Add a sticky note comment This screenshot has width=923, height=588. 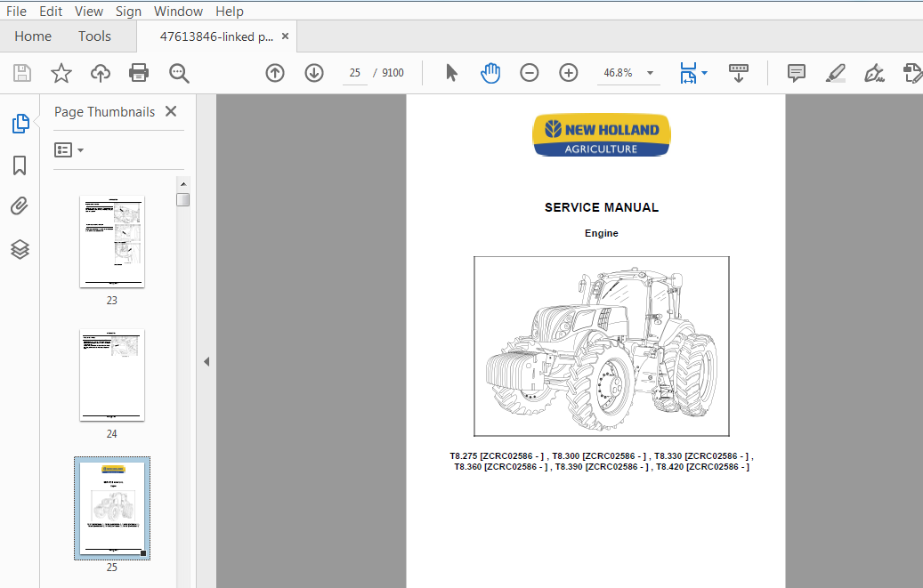(797, 73)
